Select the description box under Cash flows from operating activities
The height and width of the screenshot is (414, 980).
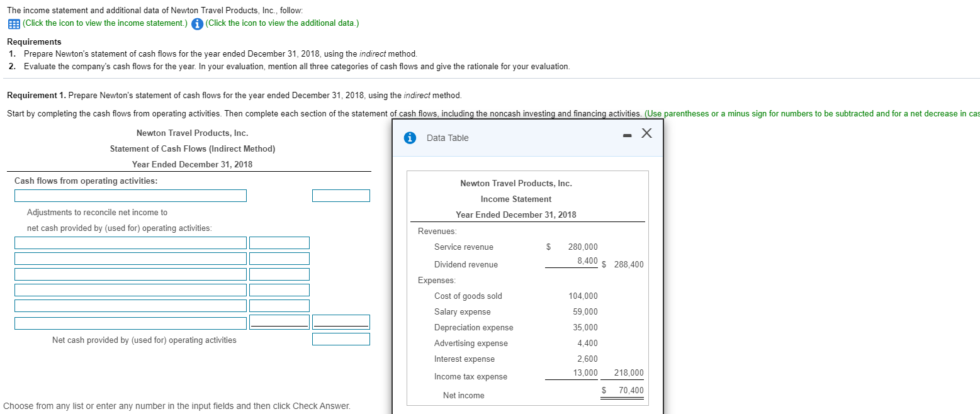click(131, 196)
